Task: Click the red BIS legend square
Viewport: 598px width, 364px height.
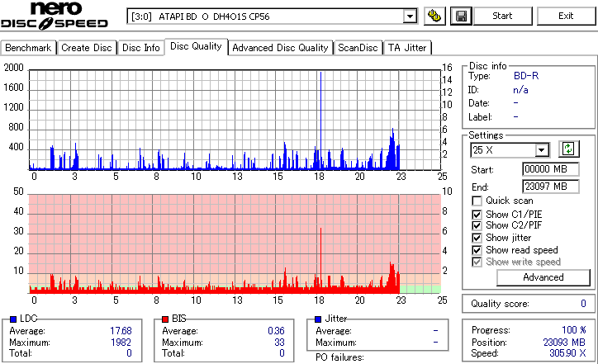Action: [165, 319]
